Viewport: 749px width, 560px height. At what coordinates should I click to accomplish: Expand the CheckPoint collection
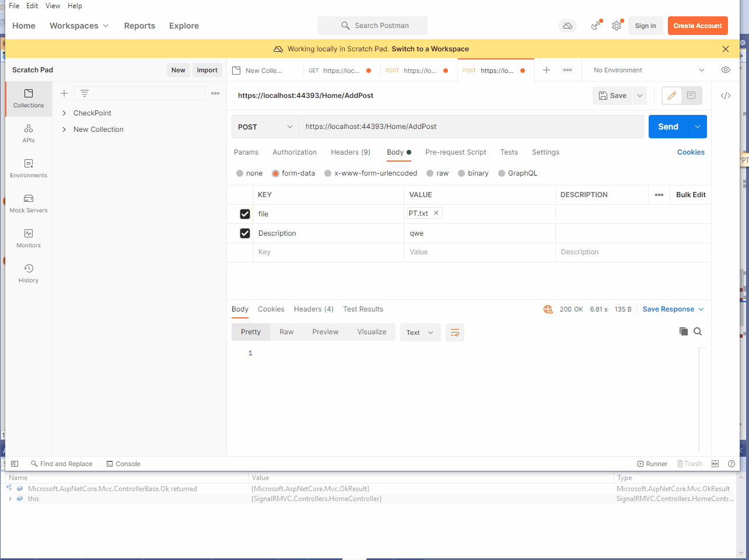64,113
